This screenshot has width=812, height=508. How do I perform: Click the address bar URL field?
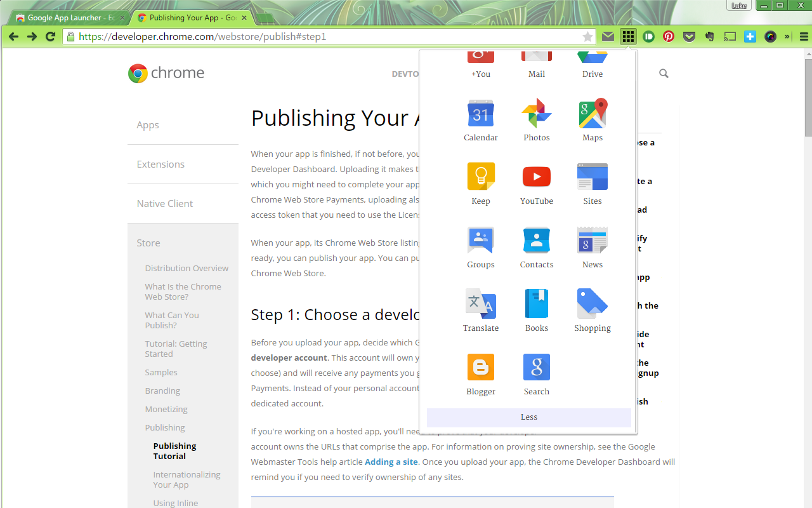click(330, 37)
